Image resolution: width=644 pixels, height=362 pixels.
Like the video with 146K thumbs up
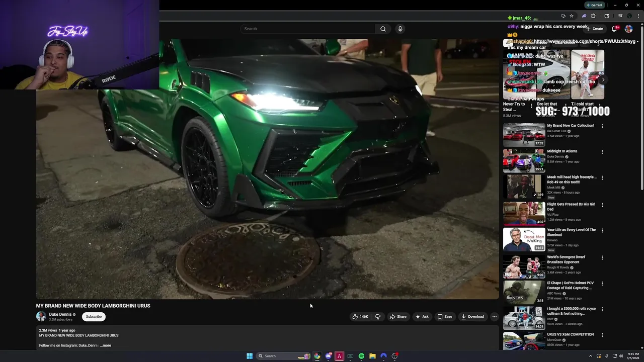[x=360, y=317]
